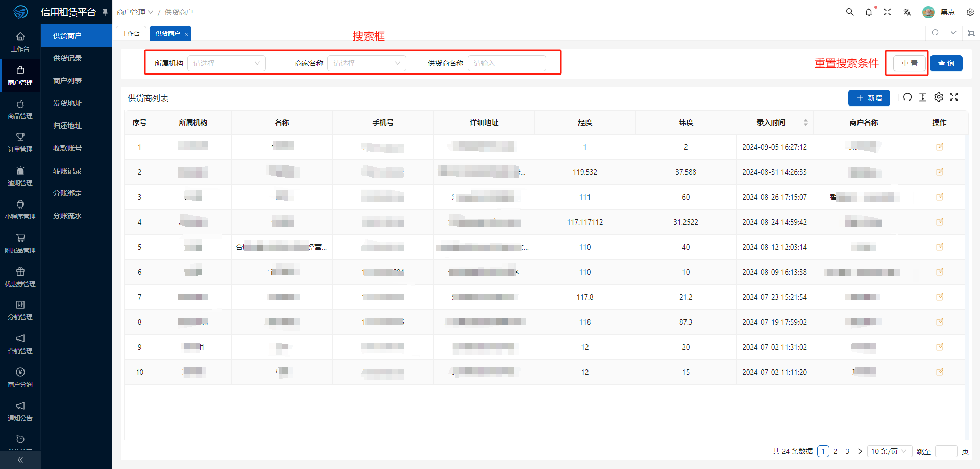Open the settings gear in top header
The image size is (980, 469).
tap(970, 12)
